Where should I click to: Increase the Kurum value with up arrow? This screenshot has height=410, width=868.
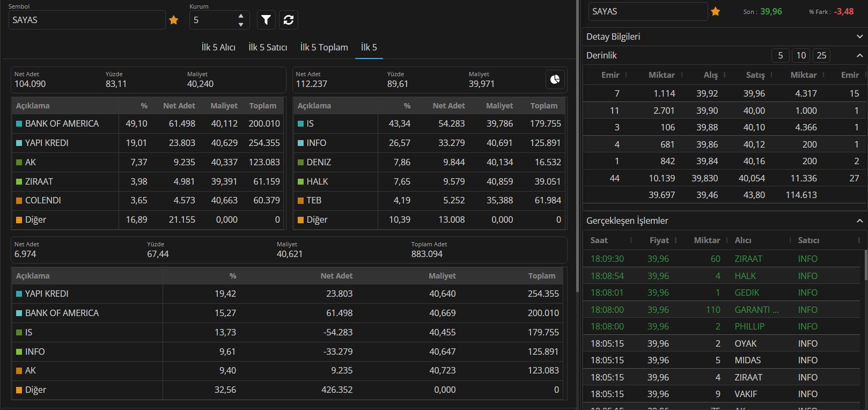[241, 16]
